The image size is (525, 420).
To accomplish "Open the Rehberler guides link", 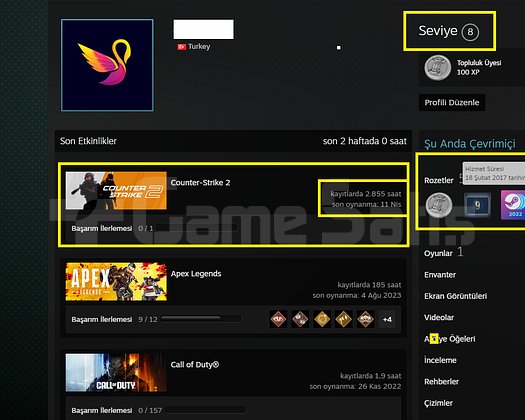I will 441,381.
